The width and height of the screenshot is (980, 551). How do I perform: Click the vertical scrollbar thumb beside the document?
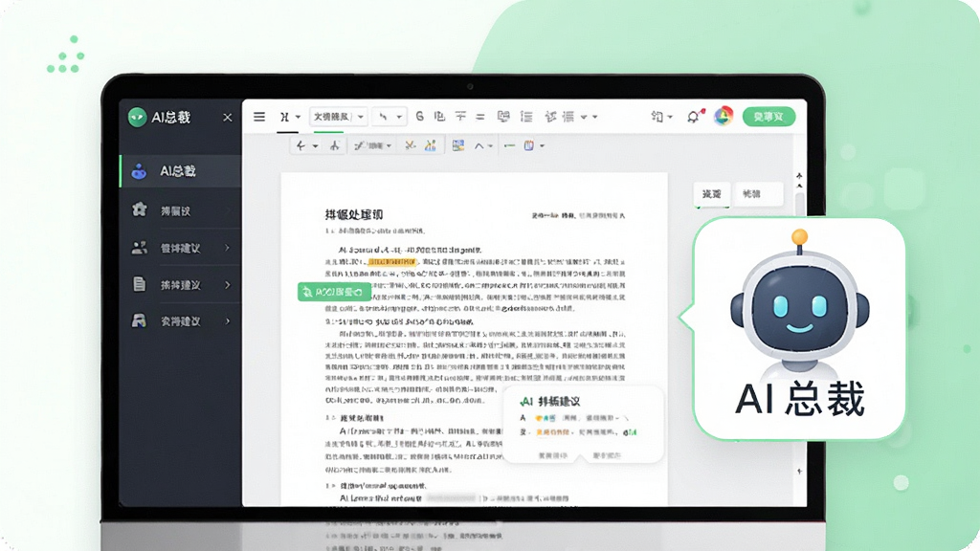[x=799, y=205]
